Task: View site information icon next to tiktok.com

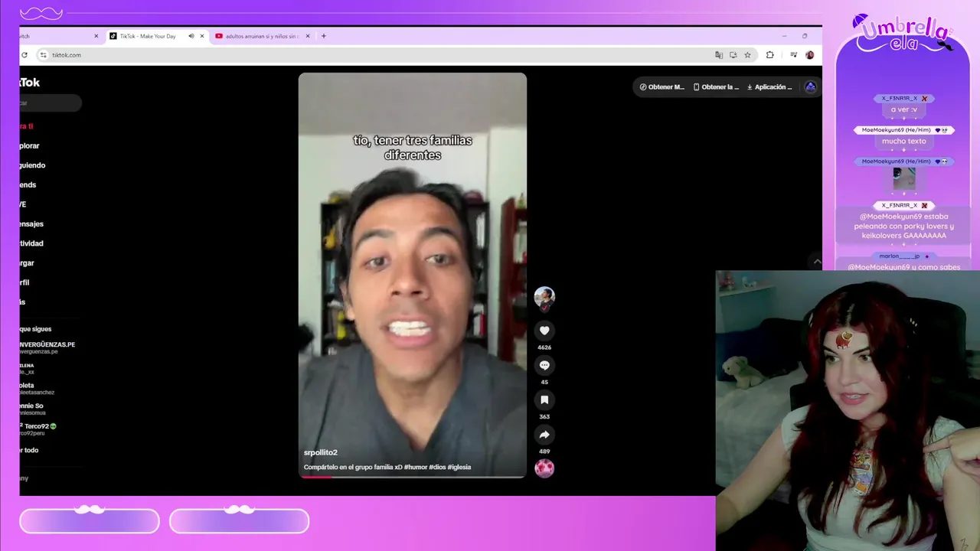Action: coord(44,55)
